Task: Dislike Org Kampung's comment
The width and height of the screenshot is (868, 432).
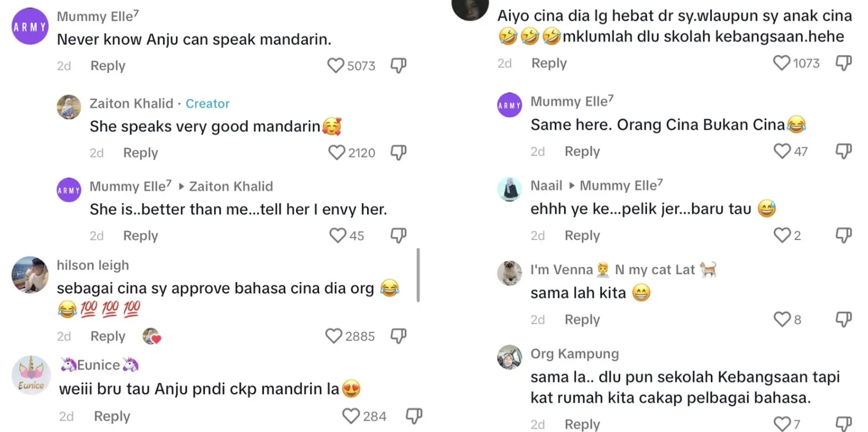Action: coord(843,423)
